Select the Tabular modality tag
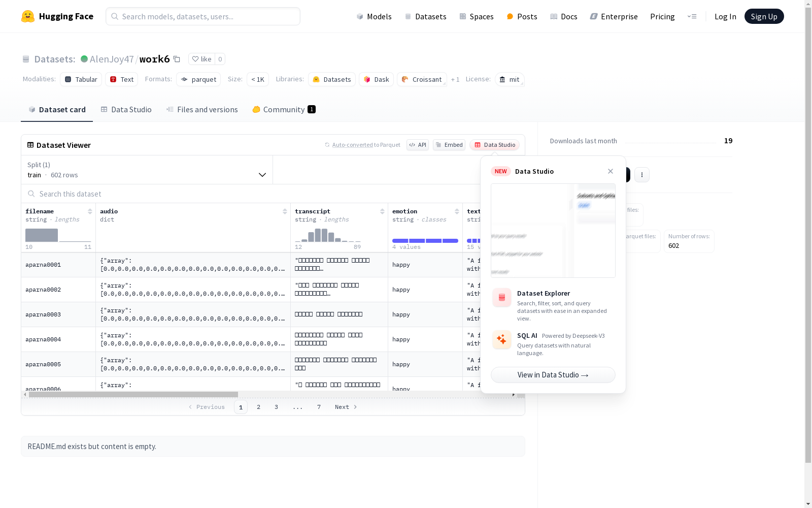This screenshot has height=508, width=812. click(x=81, y=79)
